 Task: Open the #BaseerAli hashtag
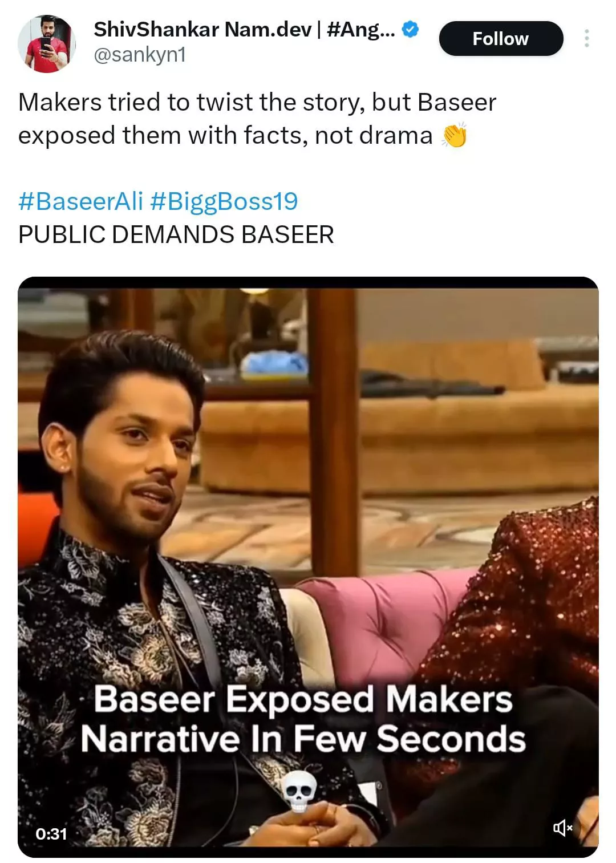tap(80, 201)
